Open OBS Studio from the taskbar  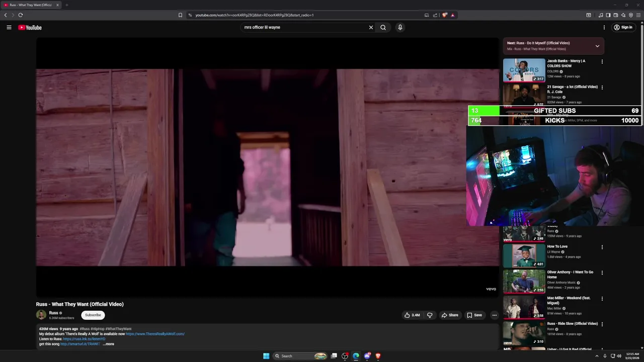[x=345, y=356]
